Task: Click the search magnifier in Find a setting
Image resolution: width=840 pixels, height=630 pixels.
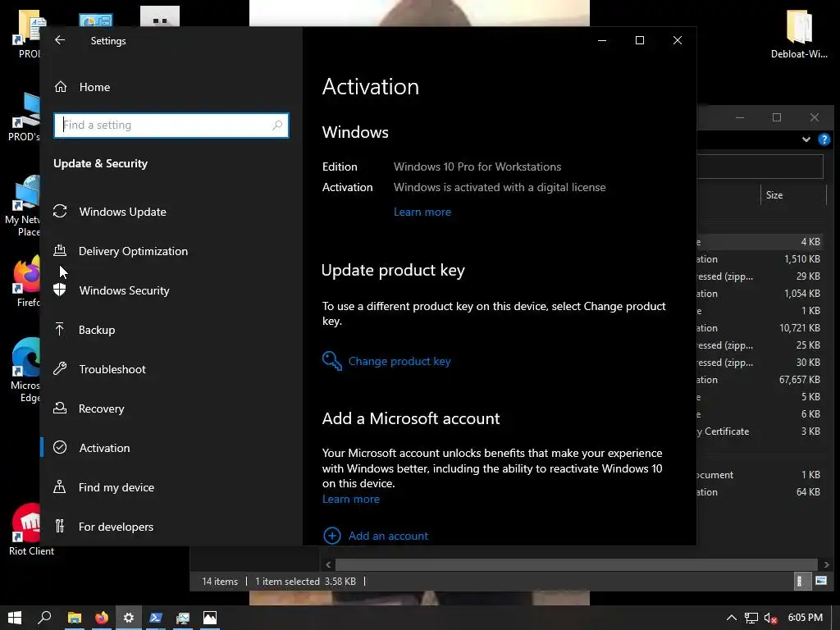Action: coord(277,126)
